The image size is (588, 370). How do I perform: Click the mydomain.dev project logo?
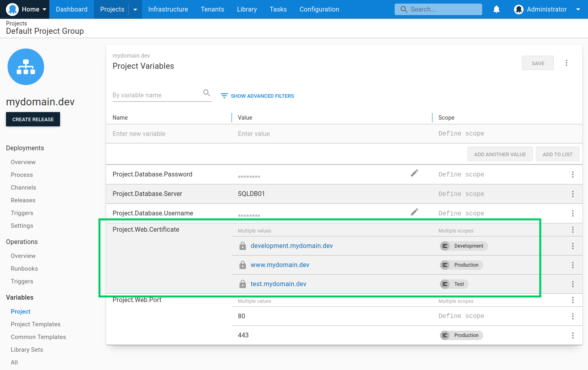coord(26,67)
